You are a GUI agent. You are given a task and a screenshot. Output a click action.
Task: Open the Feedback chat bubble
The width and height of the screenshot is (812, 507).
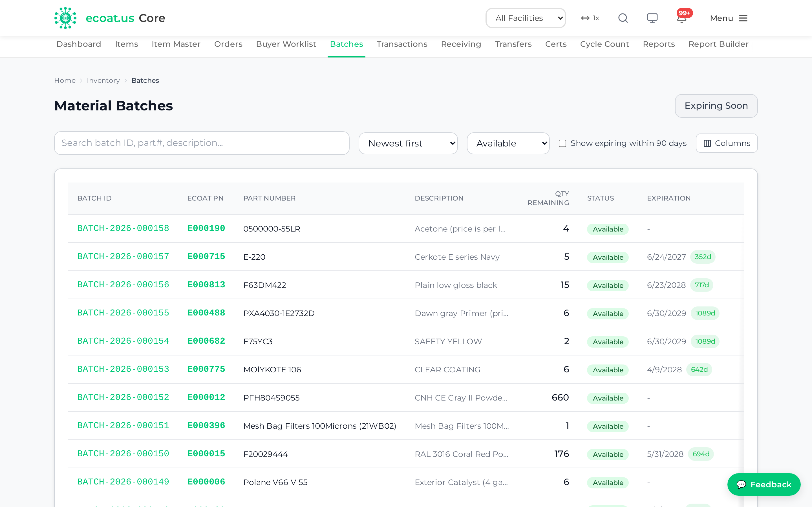764,484
